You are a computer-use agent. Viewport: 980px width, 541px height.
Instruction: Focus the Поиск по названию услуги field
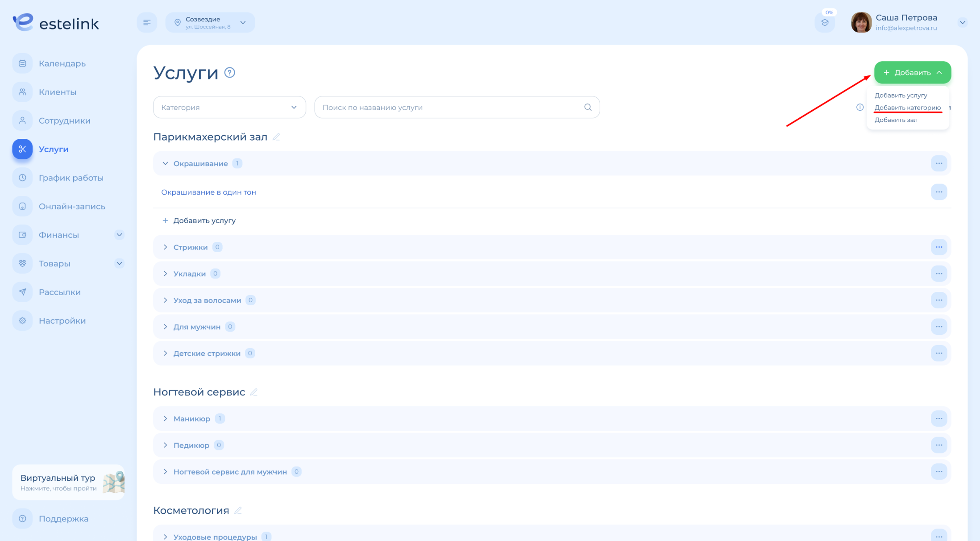457,107
